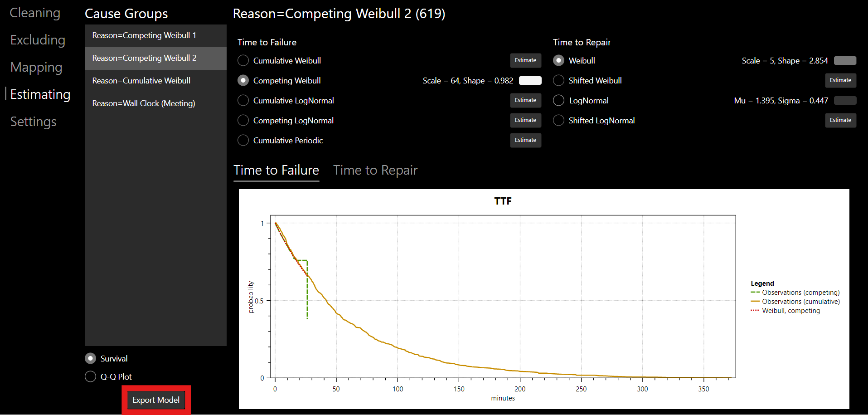Switch to the Time to Repair tab

pos(375,170)
